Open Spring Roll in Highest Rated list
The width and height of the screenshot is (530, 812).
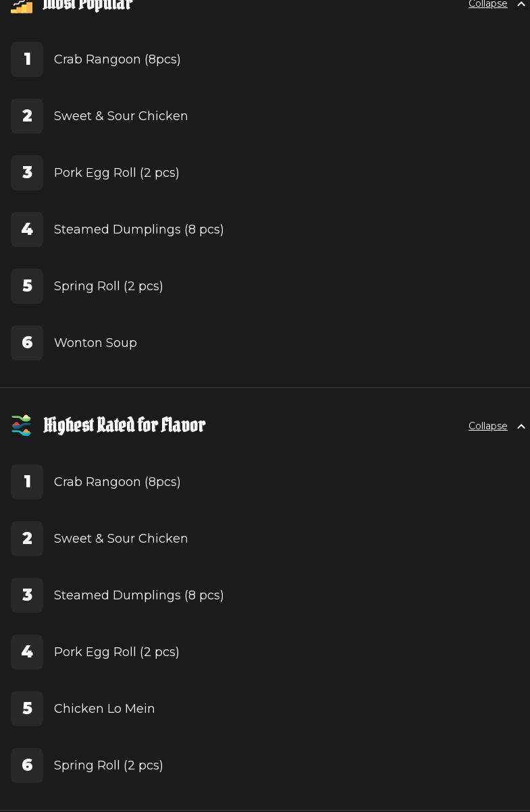[x=108, y=765]
